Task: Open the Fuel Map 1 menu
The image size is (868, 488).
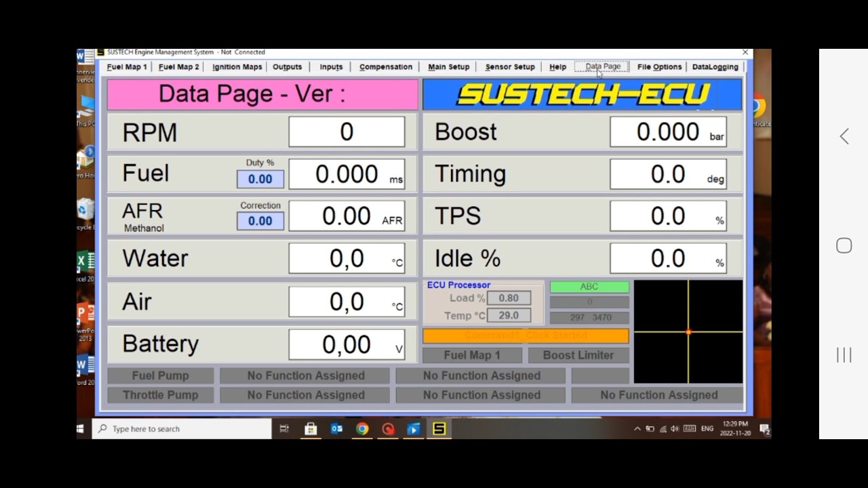Action: click(127, 67)
